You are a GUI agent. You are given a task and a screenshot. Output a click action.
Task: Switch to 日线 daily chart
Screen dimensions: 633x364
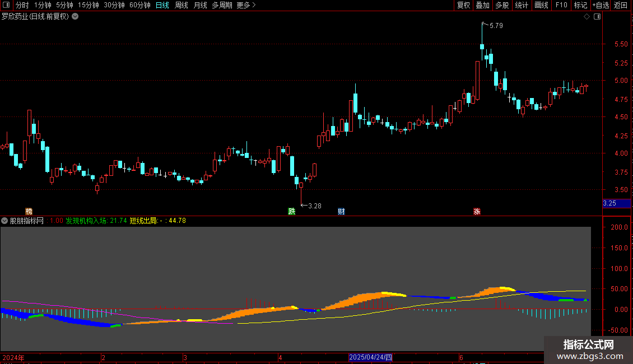162,5
